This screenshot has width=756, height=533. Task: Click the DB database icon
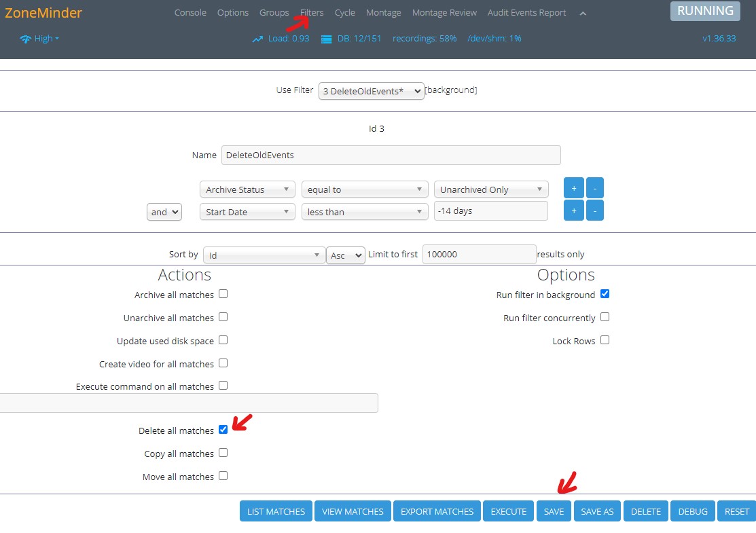pyautogui.click(x=326, y=39)
